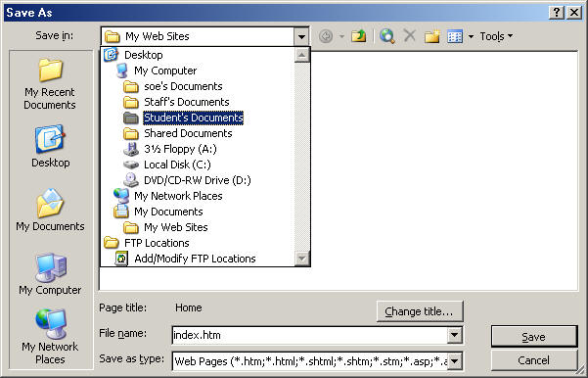Click the Save button
The height and width of the screenshot is (378, 588).
[x=534, y=337]
